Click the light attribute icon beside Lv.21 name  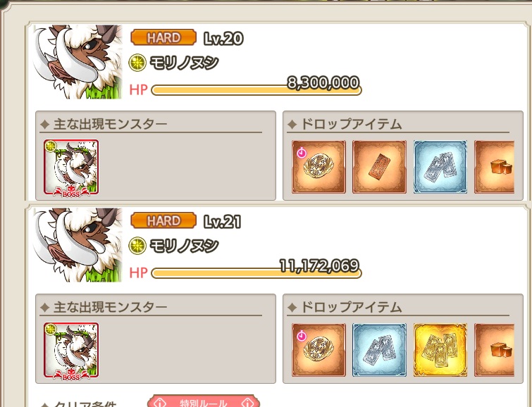137,246
